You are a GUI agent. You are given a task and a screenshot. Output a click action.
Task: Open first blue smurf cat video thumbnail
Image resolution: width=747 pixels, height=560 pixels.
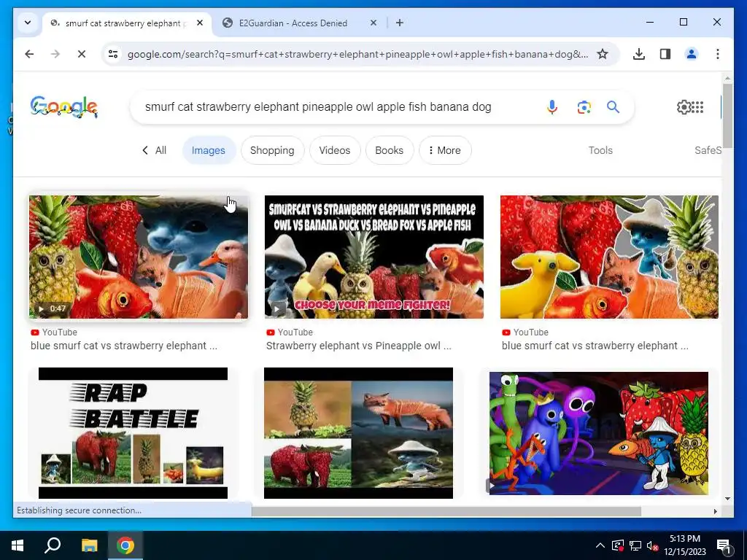tap(139, 257)
